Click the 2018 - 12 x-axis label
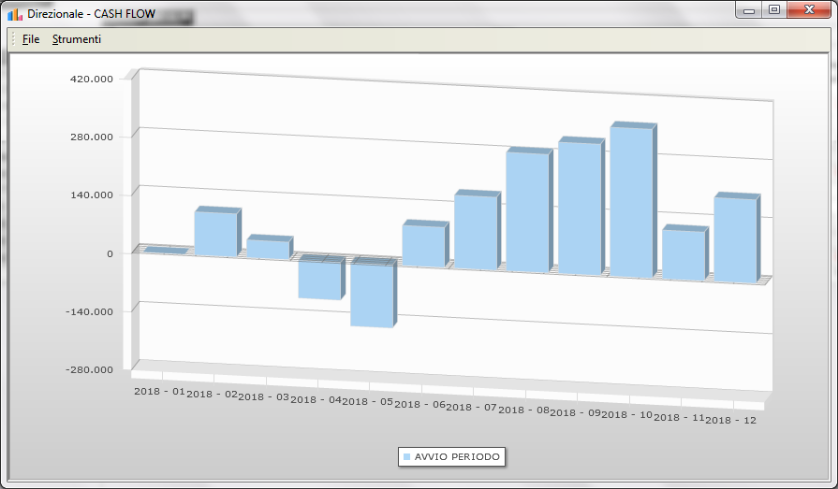838x489 pixels. pos(731,420)
